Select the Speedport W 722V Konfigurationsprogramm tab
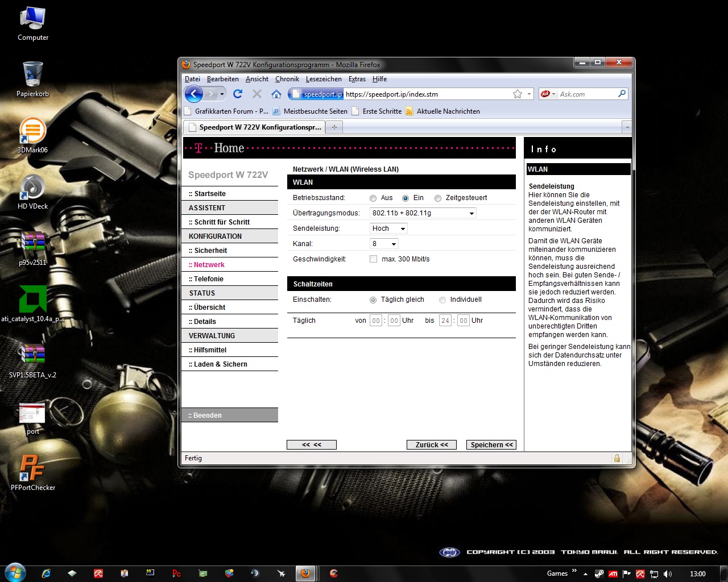The height and width of the screenshot is (582, 728). coord(254,127)
